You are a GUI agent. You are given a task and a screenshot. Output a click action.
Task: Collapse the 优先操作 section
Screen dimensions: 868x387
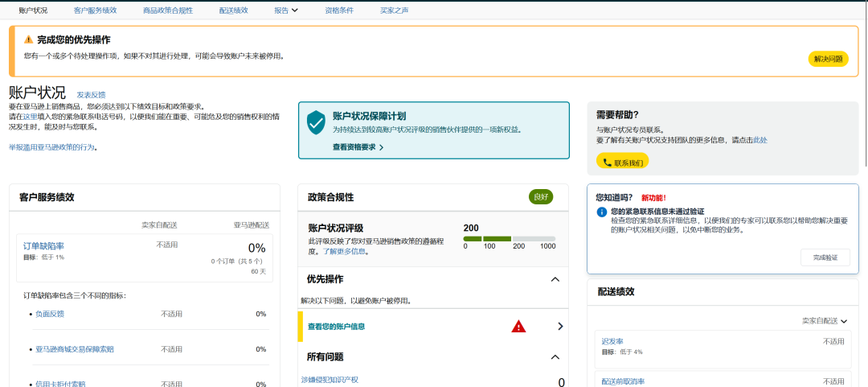(555, 279)
